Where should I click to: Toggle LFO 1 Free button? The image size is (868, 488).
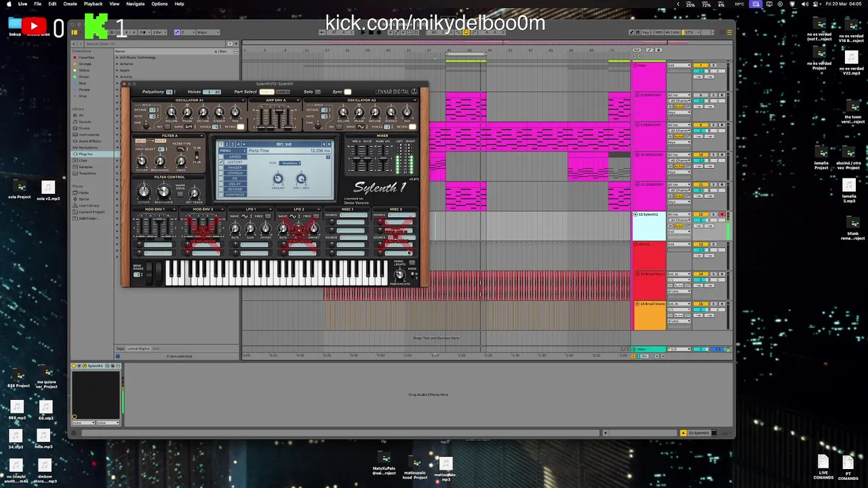point(269,216)
